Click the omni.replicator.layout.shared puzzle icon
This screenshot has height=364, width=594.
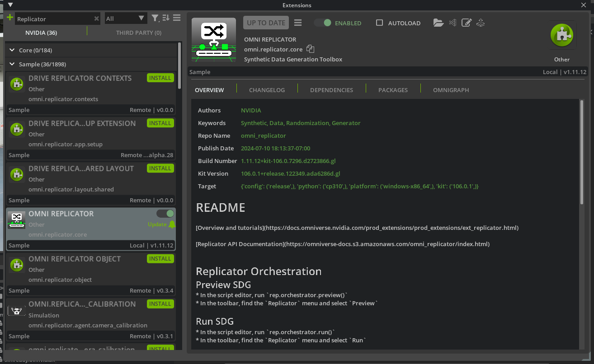click(x=17, y=174)
